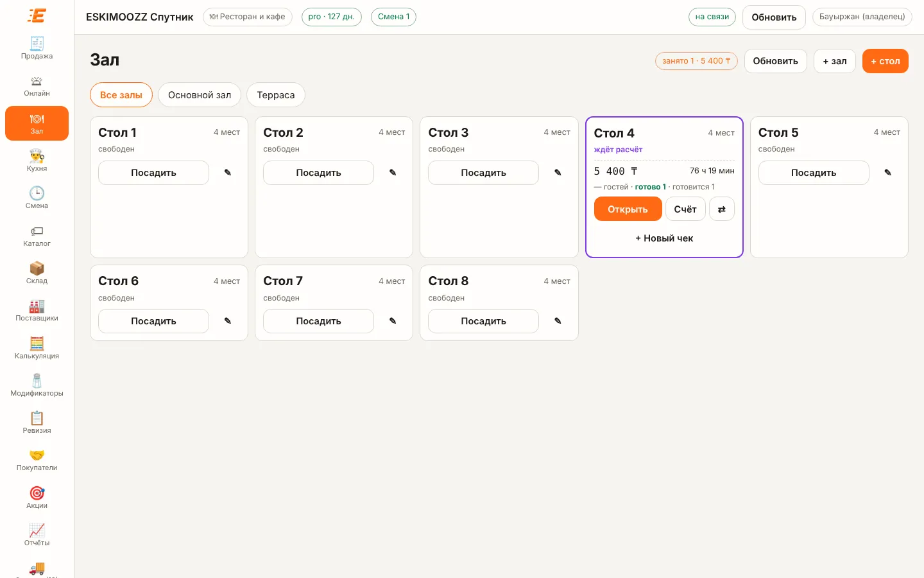Open the Кухня section in sidebar
The width and height of the screenshot is (924, 578).
tap(37, 161)
